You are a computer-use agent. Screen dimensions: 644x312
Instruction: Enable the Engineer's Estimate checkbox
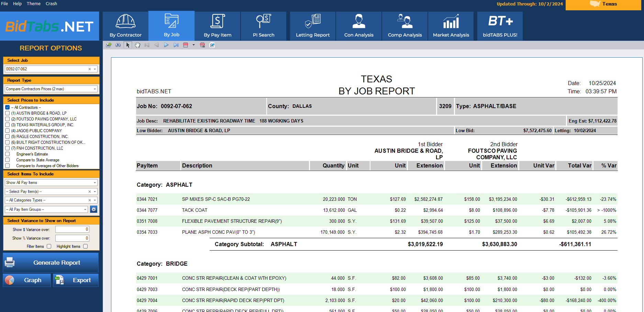(7, 154)
